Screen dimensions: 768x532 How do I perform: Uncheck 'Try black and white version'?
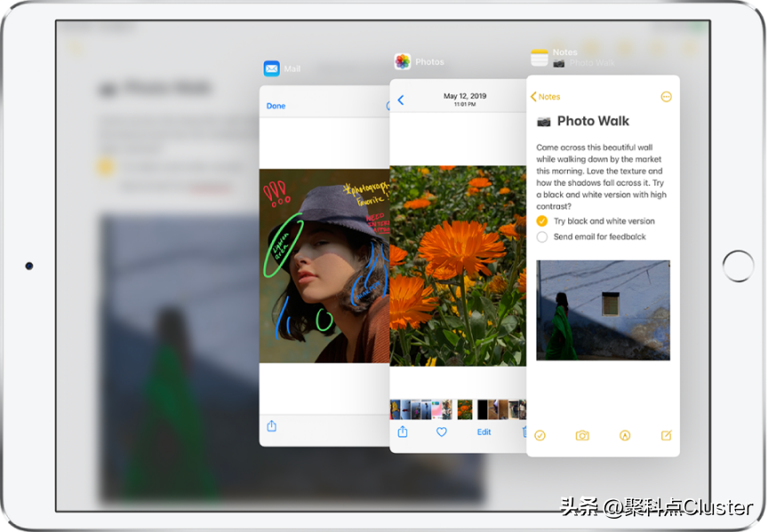click(540, 221)
